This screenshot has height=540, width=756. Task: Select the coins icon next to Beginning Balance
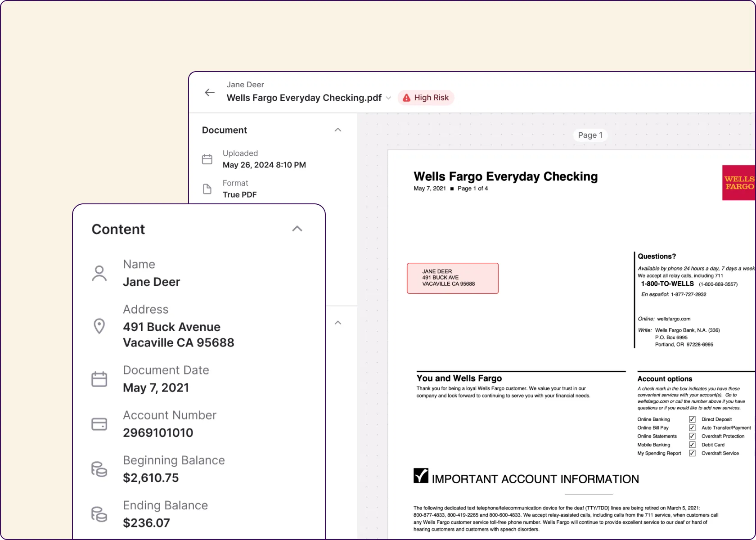[99, 468]
